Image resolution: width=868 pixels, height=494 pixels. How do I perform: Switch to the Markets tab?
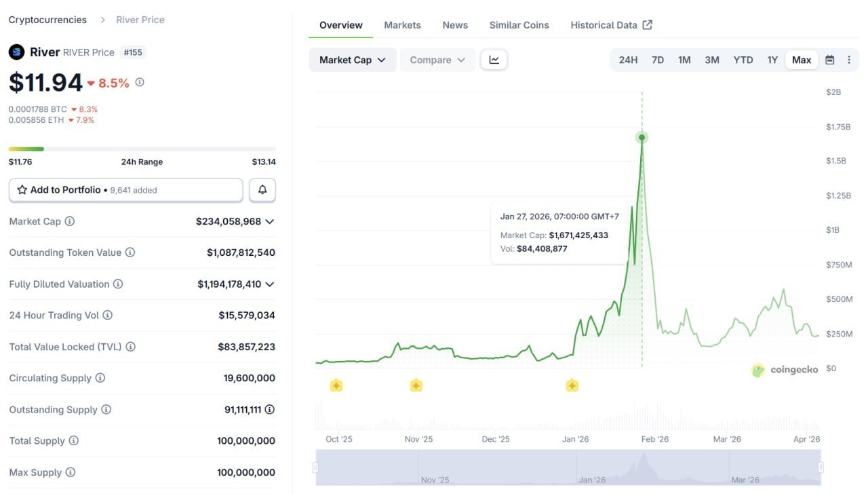402,25
